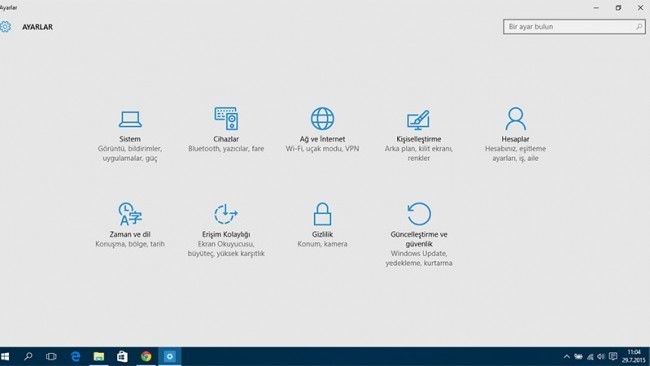Click the settings gear icon beside AYARLAR
650x366 pixels.
[5, 27]
